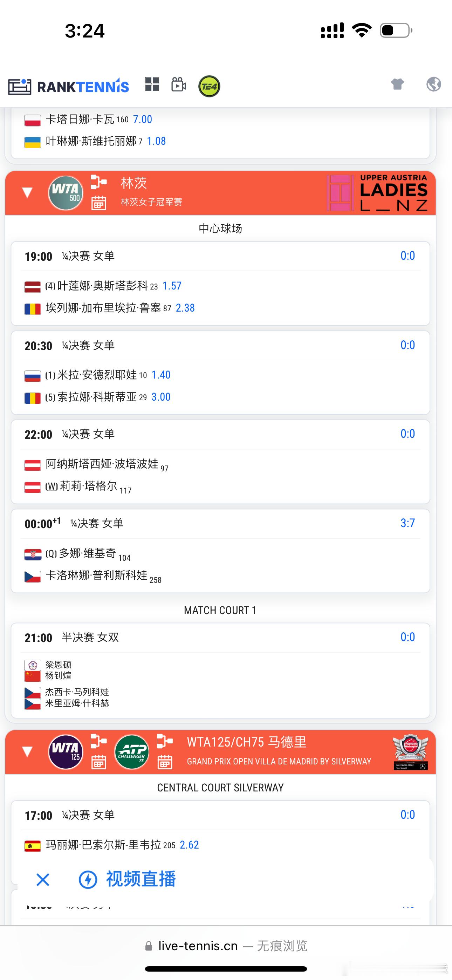Open the grid layout icon in header

[x=152, y=84]
